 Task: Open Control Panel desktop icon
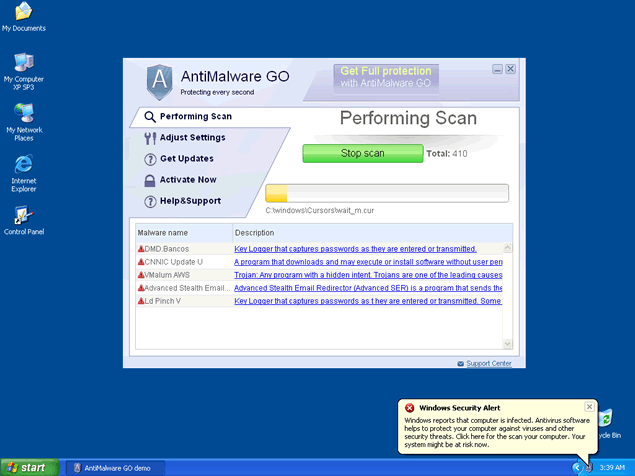click(23, 216)
